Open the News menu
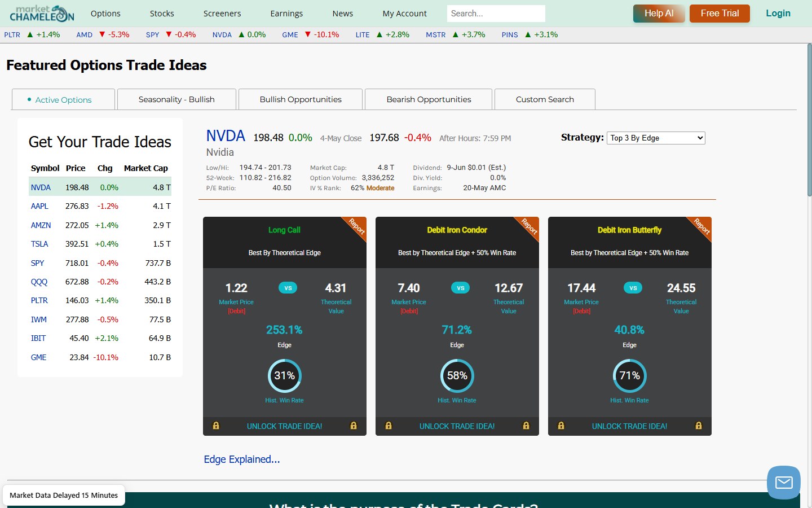 [x=343, y=14]
